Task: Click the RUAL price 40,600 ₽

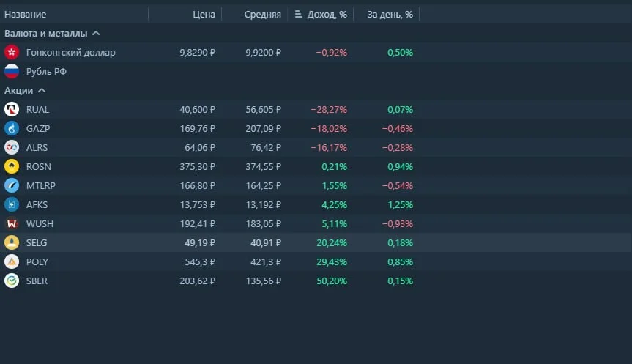Action: coord(198,110)
